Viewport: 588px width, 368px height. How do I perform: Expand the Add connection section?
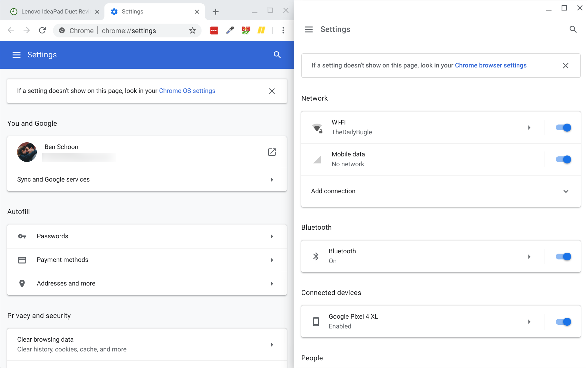point(566,191)
